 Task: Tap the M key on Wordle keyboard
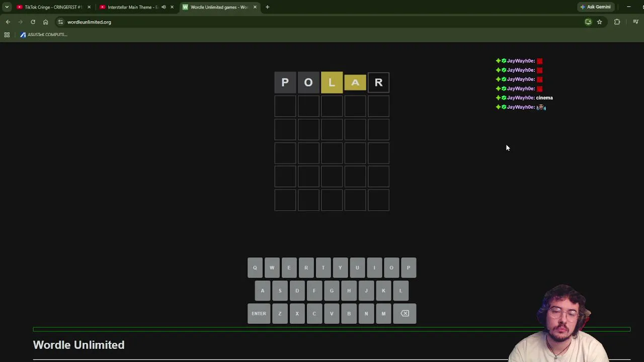(x=383, y=314)
